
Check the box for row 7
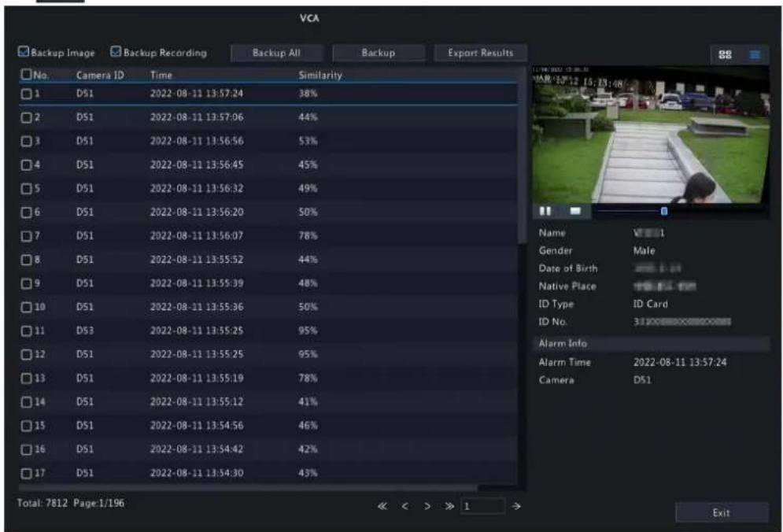pos(27,236)
